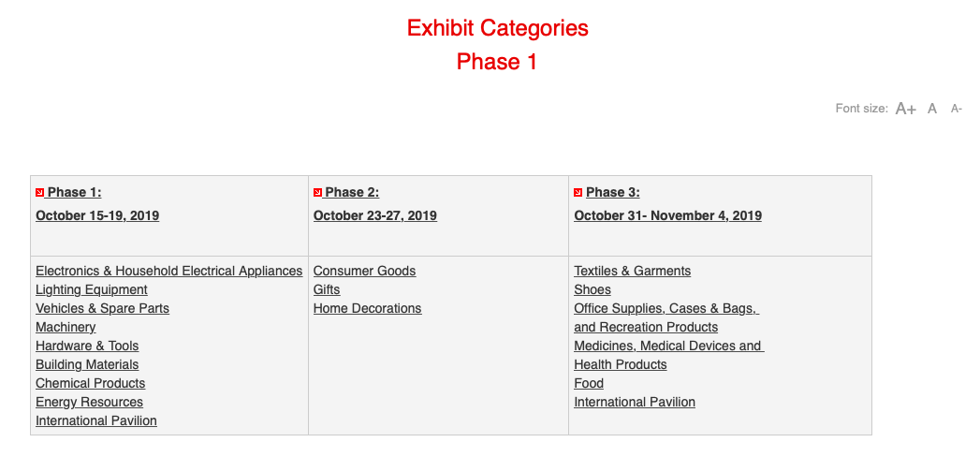View the Building Materials category
This screenshot has width=980, height=457.
(87, 364)
